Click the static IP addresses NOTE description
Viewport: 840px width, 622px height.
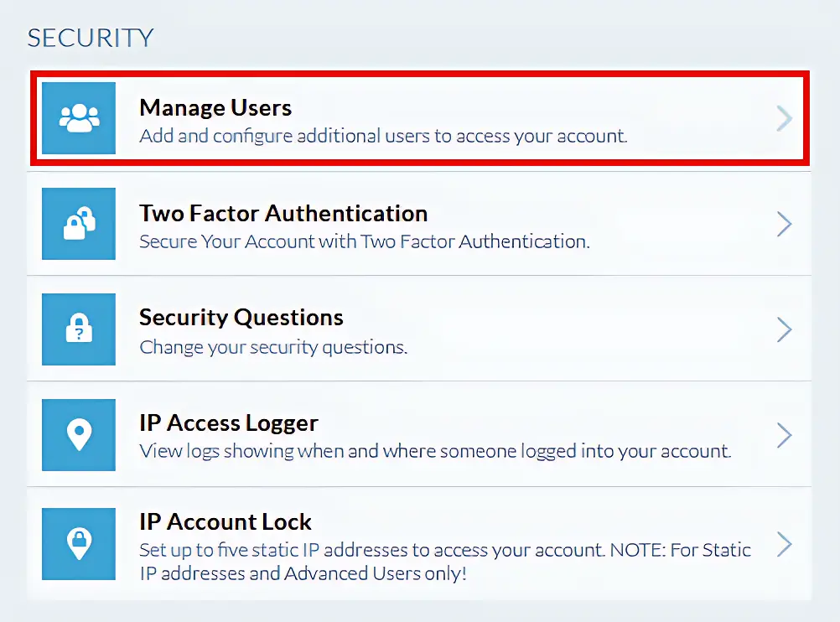point(444,562)
